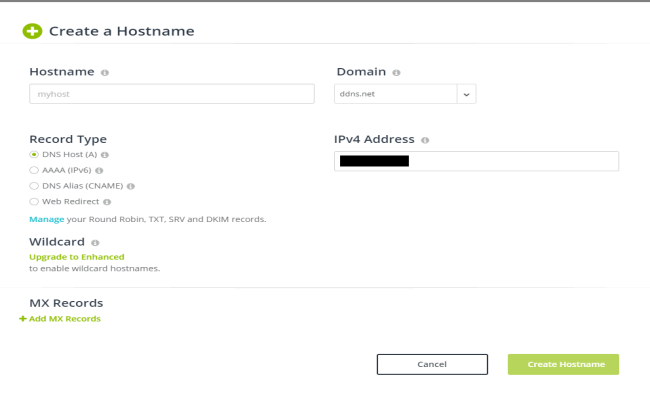Choose the DNS Alias (CNAME) radio option
This screenshot has width=650, height=400.
(34, 186)
